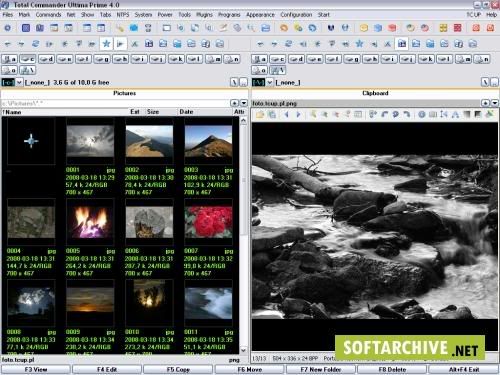
Task: Select left panel network drive backslash button
Action: 28,70
